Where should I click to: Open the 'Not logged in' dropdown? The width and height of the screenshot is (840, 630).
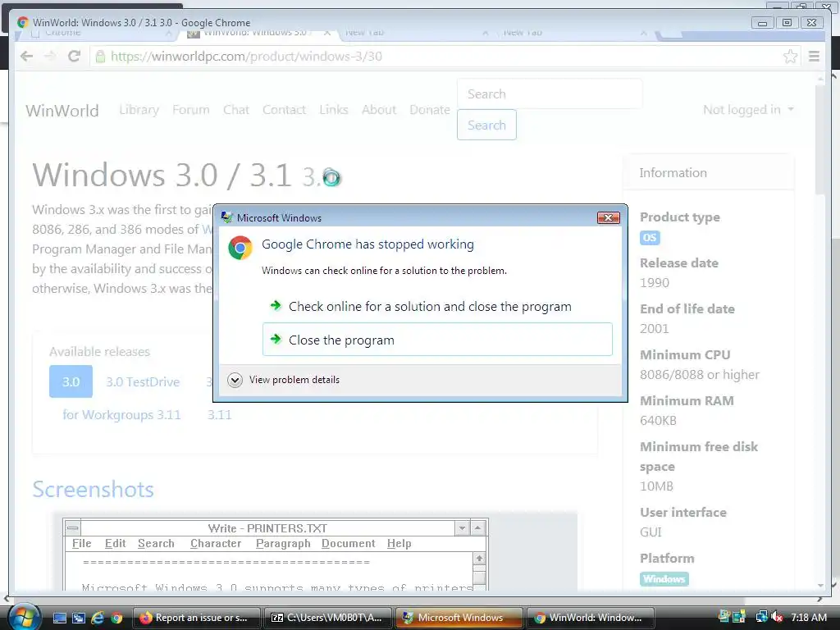pyautogui.click(x=748, y=110)
